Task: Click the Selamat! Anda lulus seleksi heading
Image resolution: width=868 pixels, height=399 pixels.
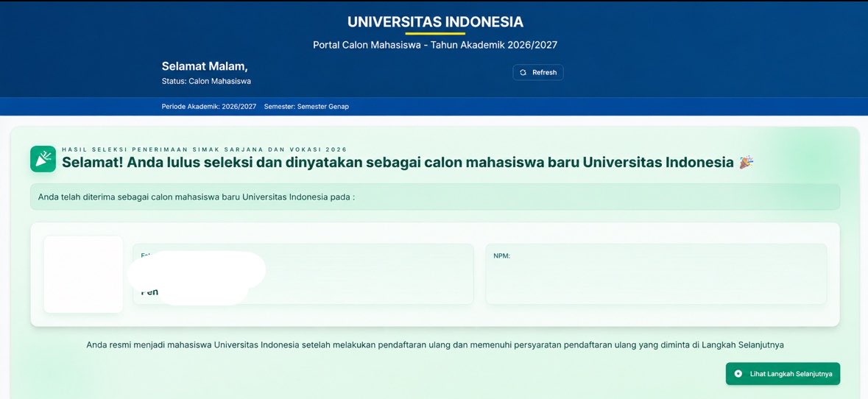Action: tap(398, 162)
